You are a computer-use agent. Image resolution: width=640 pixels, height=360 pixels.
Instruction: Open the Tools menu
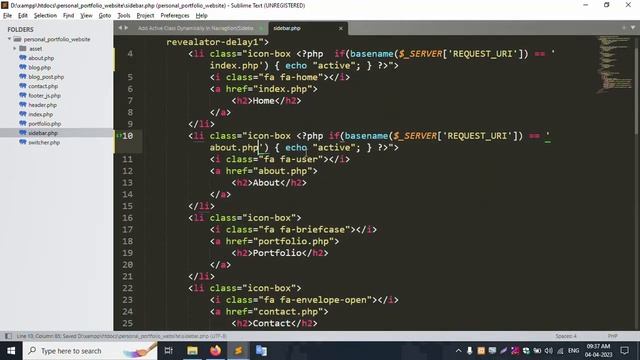tap(124, 16)
